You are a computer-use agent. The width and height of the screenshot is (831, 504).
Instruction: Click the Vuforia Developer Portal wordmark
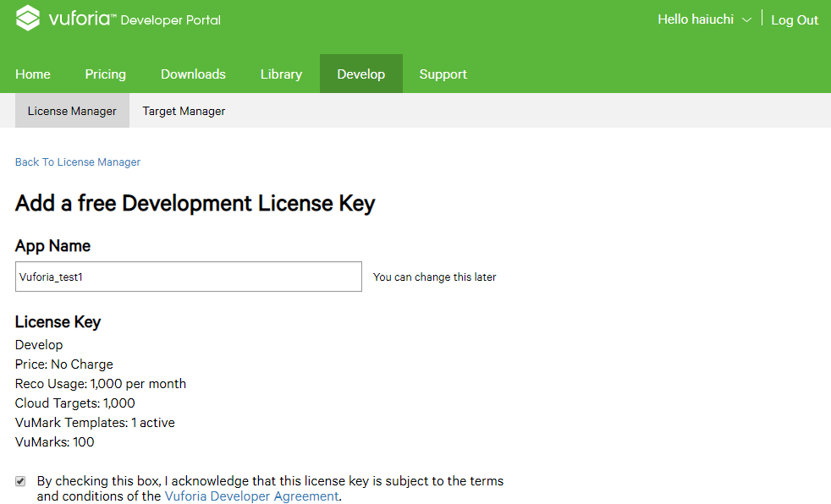click(135, 19)
